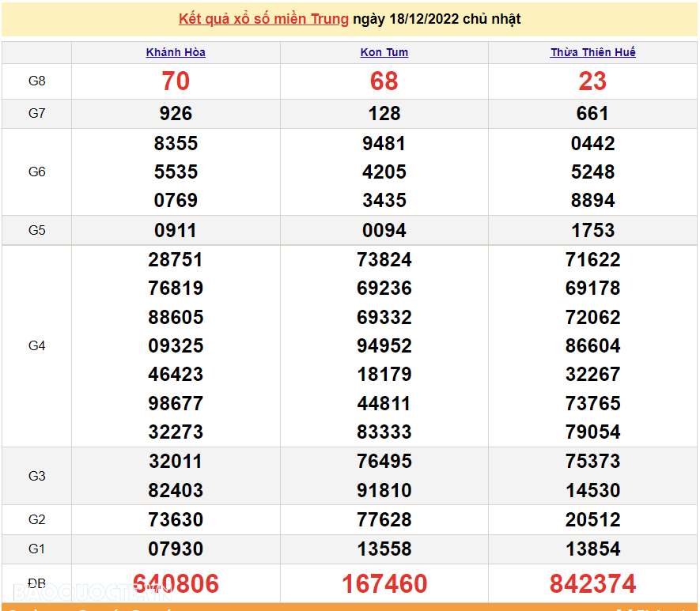Click the Thừa Thiên Huế special prize 842374

click(592, 584)
